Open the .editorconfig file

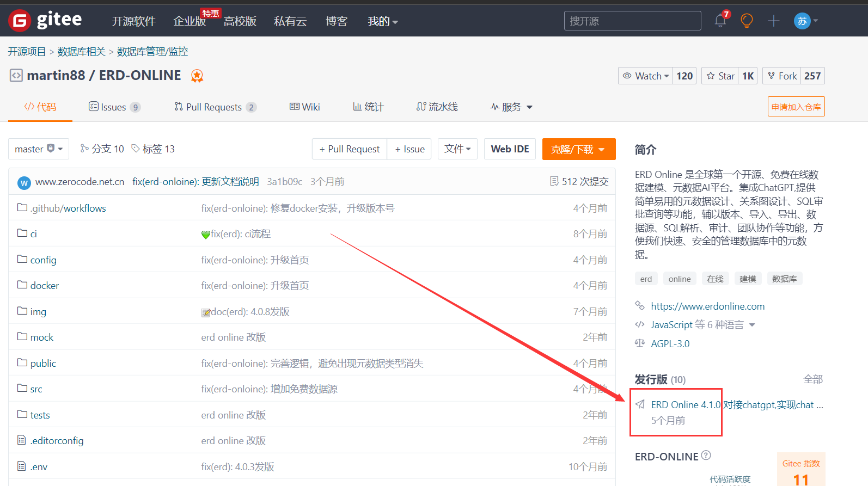tap(57, 440)
